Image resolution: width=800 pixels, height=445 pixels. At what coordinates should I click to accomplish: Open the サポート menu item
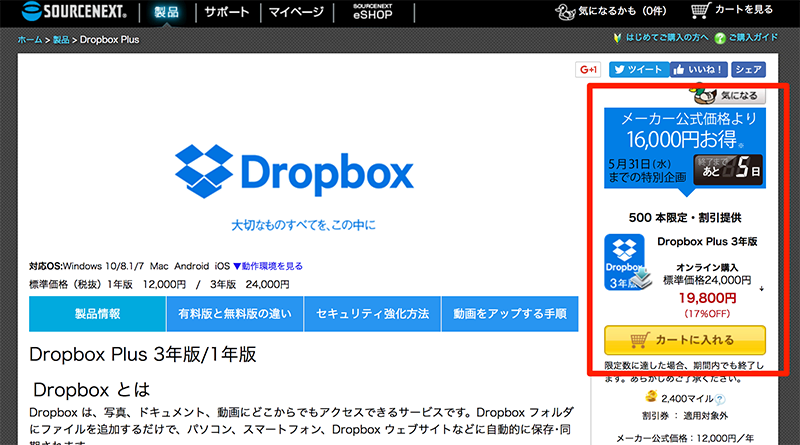click(228, 14)
